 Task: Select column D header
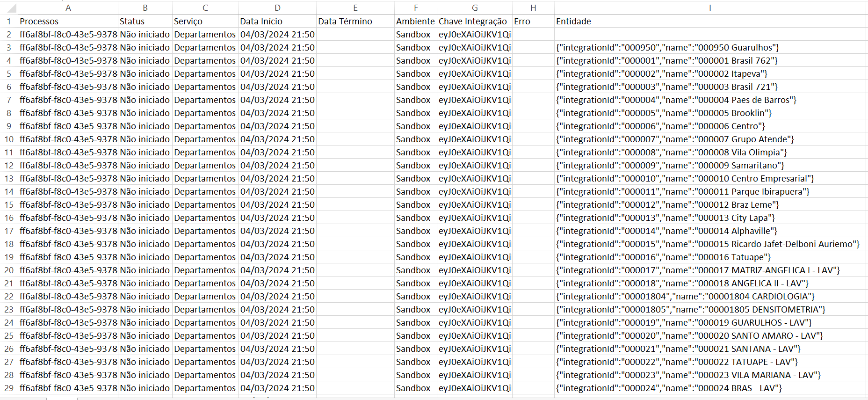coord(277,8)
